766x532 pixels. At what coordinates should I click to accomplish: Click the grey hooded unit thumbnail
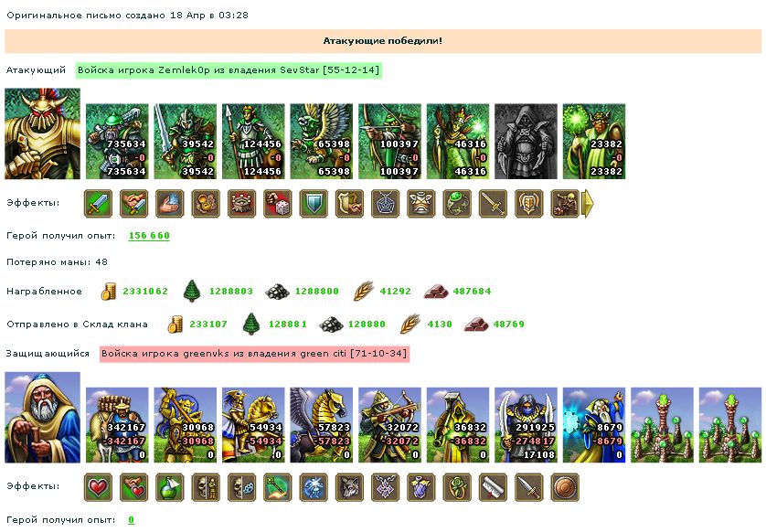526,141
